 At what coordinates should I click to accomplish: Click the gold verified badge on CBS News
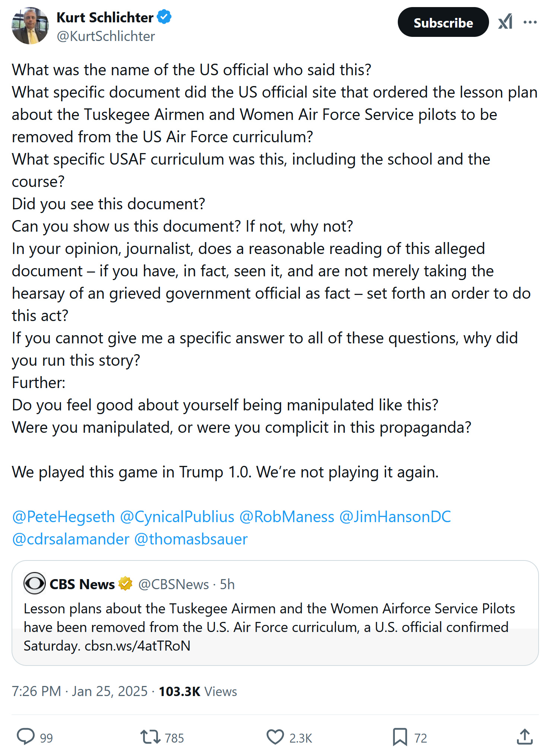(x=126, y=584)
